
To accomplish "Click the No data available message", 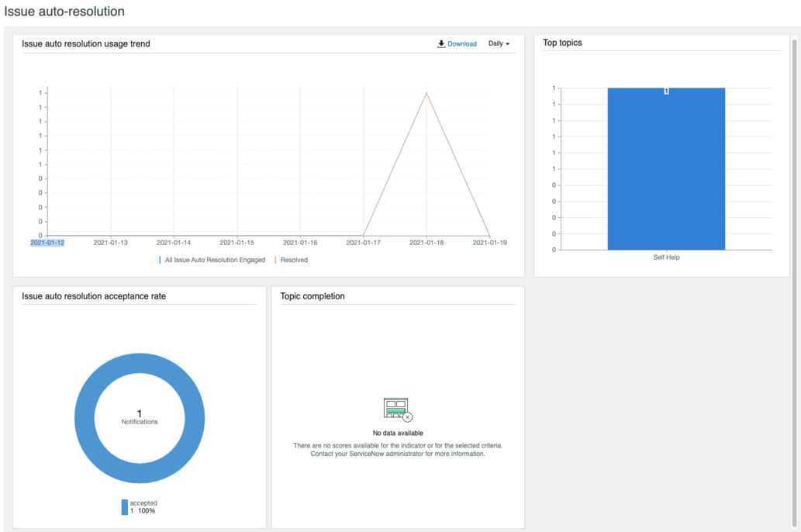I will (398, 434).
